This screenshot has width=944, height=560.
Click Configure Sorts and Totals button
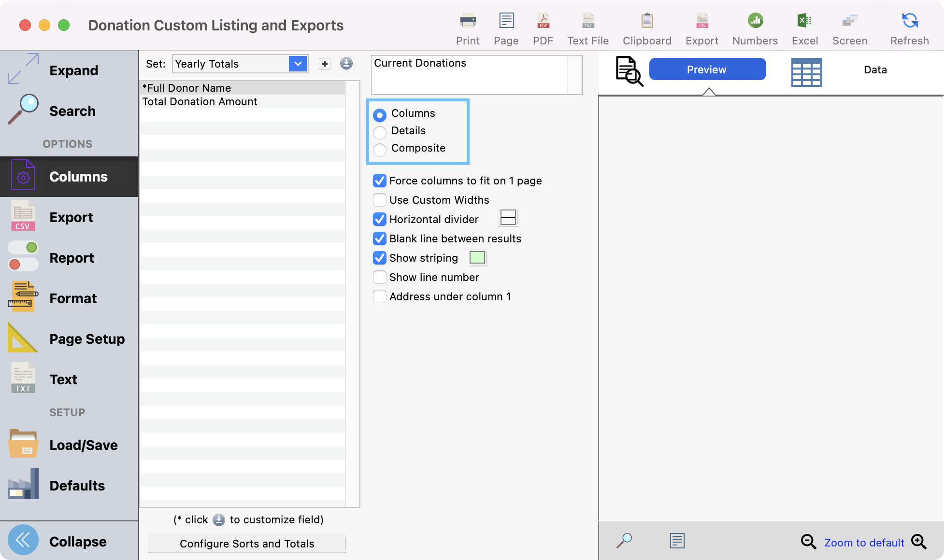click(x=247, y=544)
